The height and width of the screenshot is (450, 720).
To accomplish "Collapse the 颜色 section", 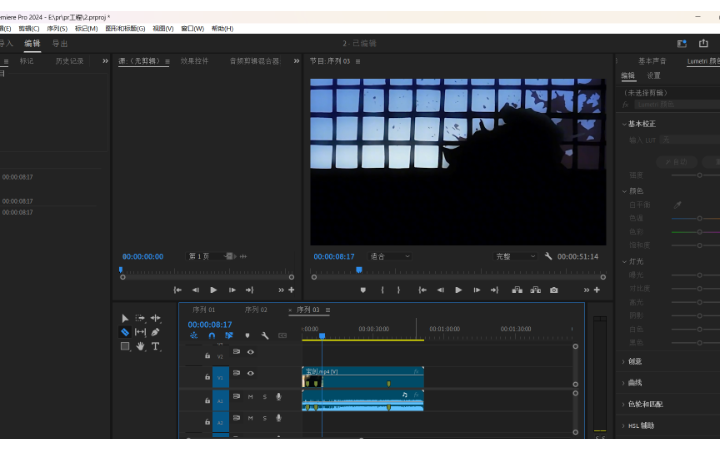I will 624,191.
